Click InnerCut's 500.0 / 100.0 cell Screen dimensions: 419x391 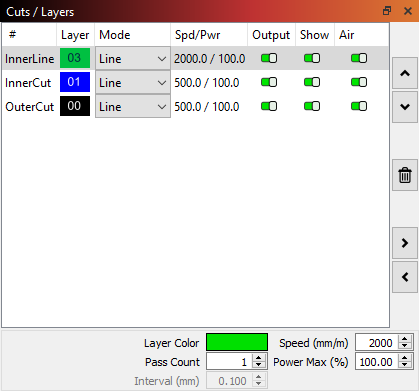click(207, 83)
